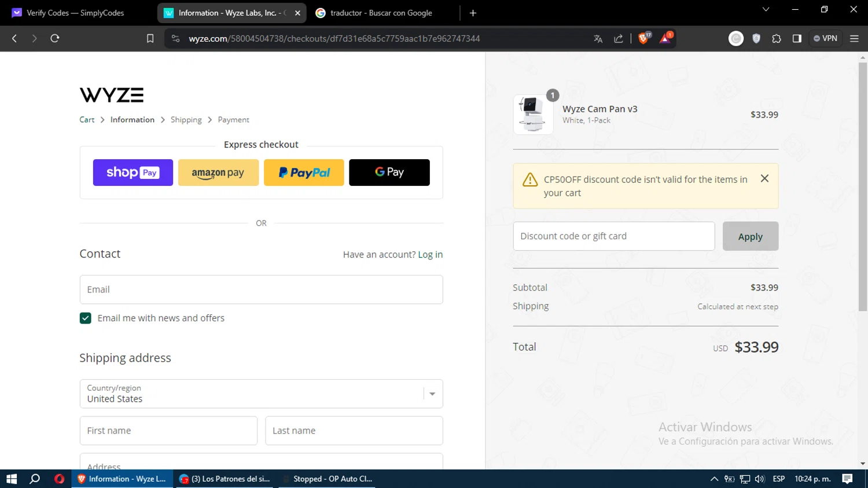868x488 pixels.
Task: Uncheck Email me with news and offers
Action: click(x=86, y=318)
